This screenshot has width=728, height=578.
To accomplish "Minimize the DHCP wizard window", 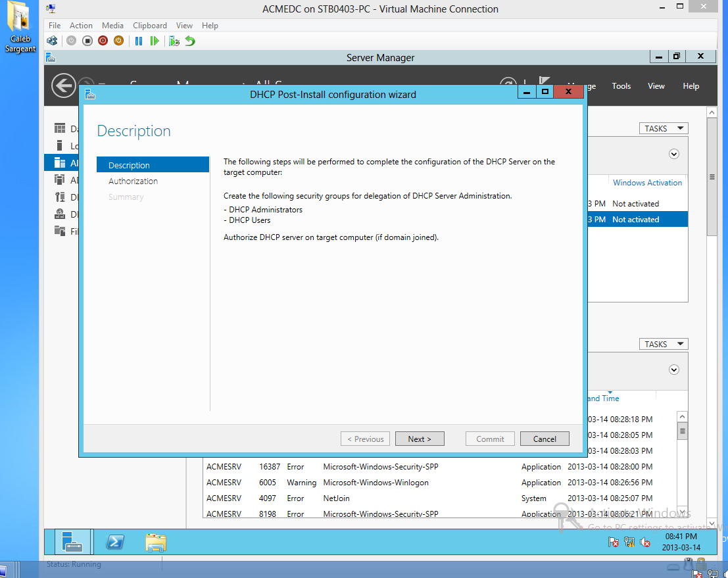I will point(527,91).
